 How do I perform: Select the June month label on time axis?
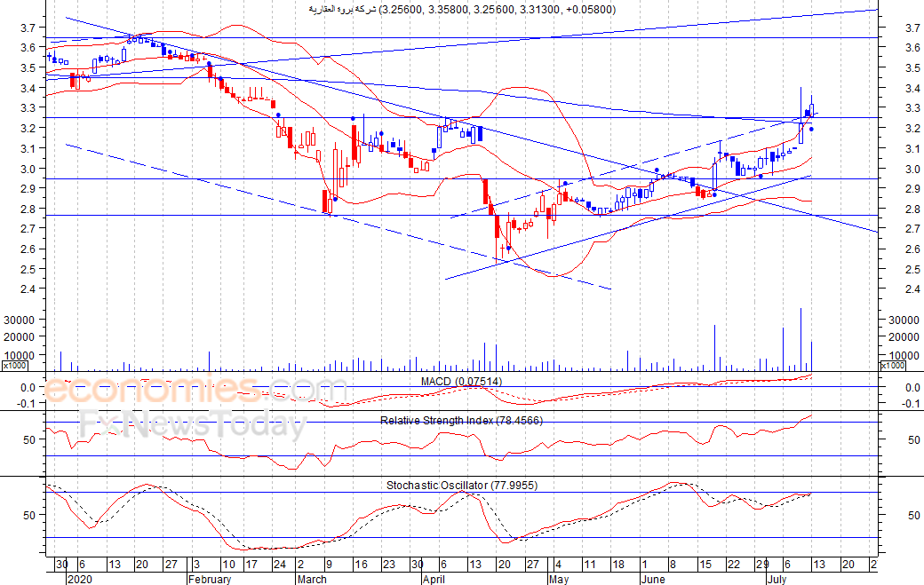tap(653, 579)
